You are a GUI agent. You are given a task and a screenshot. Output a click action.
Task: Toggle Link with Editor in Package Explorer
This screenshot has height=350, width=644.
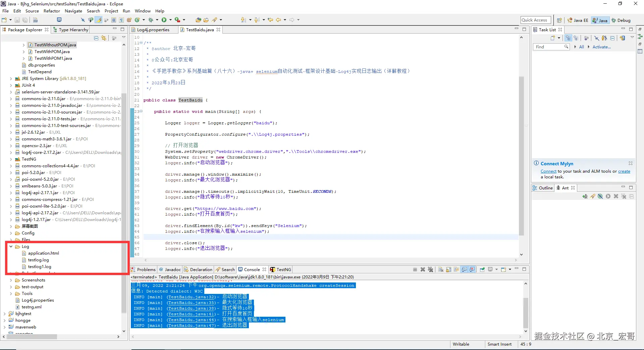coord(104,38)
